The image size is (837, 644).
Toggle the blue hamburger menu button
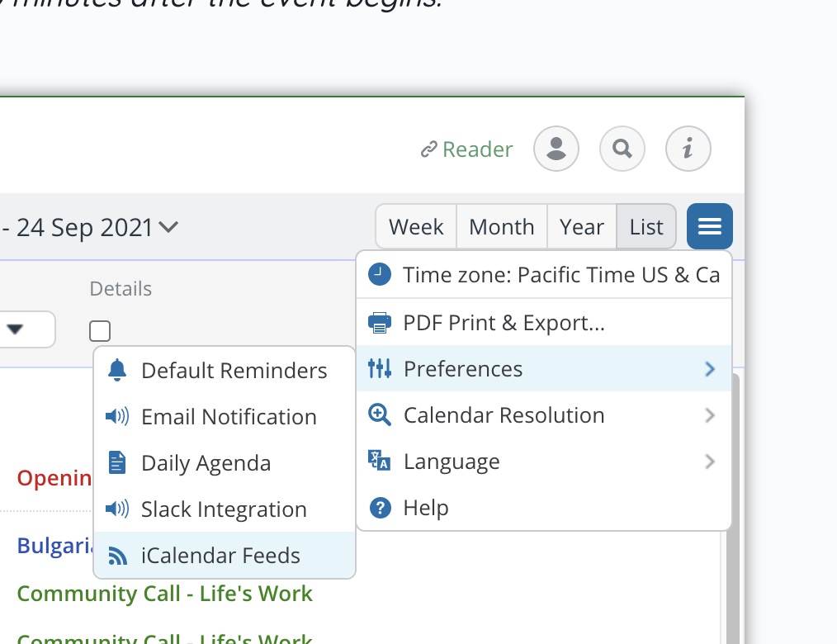click(710, 226)
